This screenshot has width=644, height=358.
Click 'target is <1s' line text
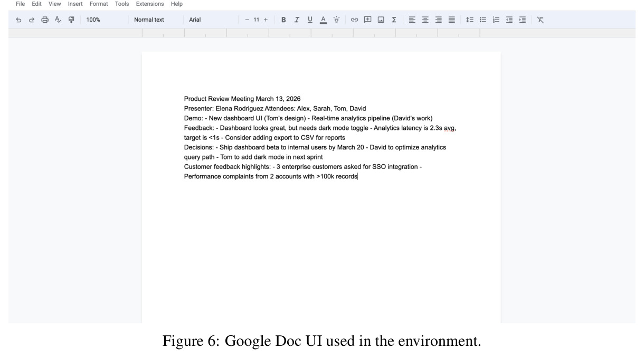point(264,137)
